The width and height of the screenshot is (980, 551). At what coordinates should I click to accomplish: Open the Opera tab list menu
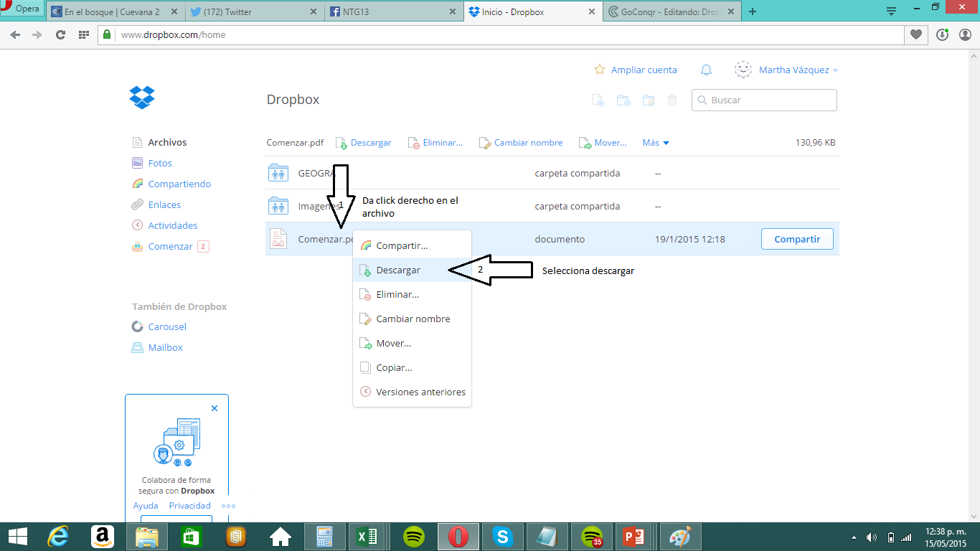pyautogui.click(x=891, y=11)
